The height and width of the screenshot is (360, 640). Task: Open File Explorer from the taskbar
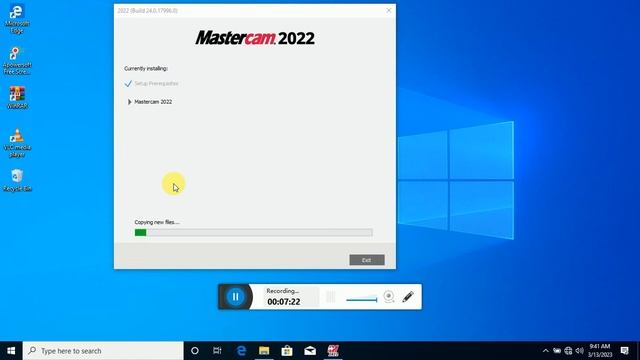(x=264, y=351)
